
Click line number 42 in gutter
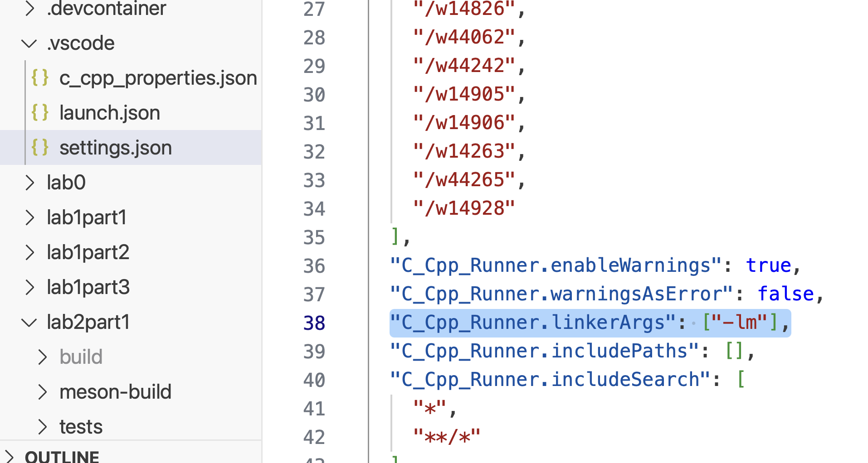tap(314, 437)
